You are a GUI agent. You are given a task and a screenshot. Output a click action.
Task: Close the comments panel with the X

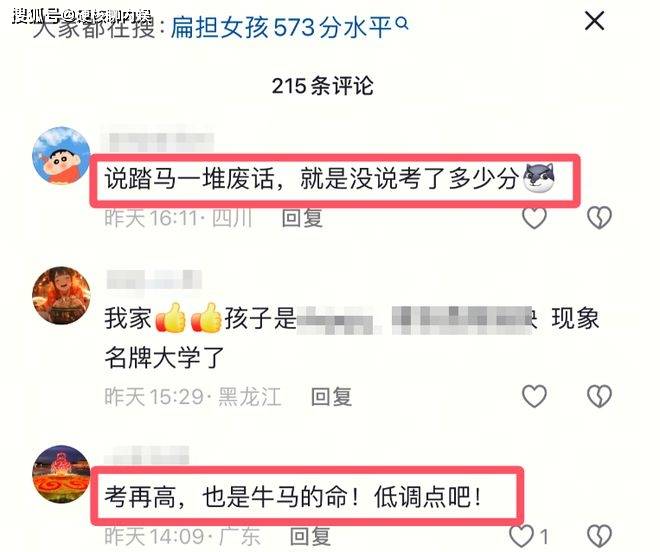(594, 21)
